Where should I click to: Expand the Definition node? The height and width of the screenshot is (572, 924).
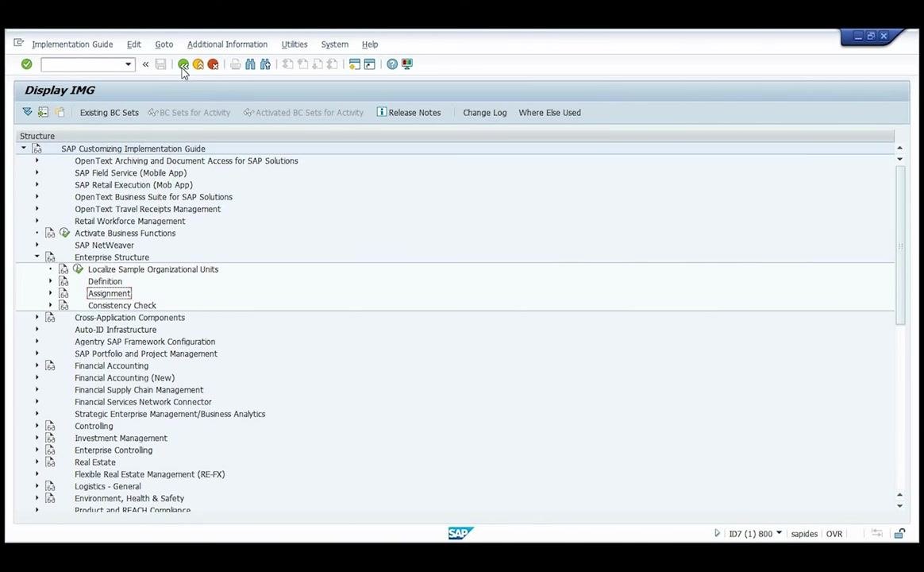point(50,281)
